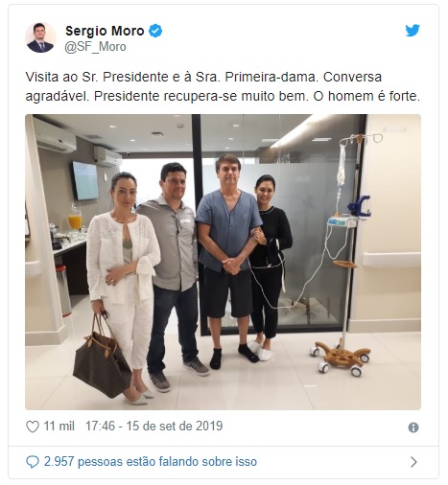Click the speech bubble reply icon
This screenshot has width=448, height=485.
[33, 462]
